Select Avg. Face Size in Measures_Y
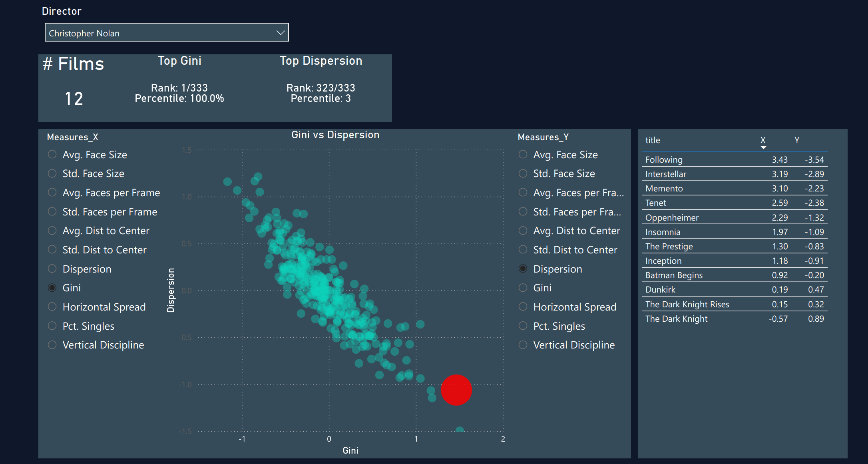 coord(523,155)
